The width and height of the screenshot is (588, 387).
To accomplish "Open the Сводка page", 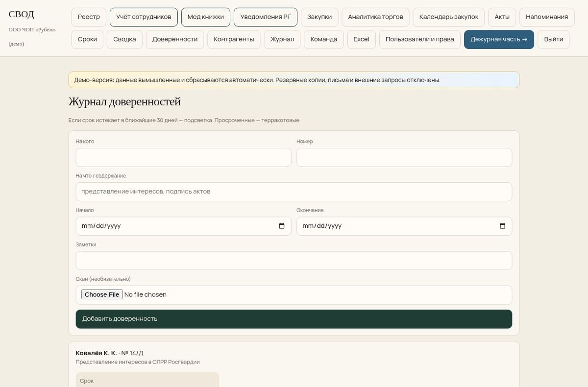I will (124, 39).
